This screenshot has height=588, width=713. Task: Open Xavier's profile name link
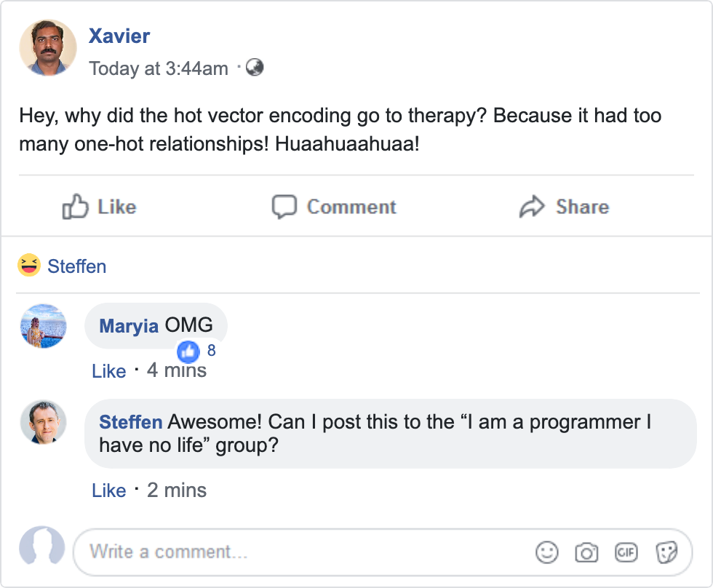[x=119, y=36]
